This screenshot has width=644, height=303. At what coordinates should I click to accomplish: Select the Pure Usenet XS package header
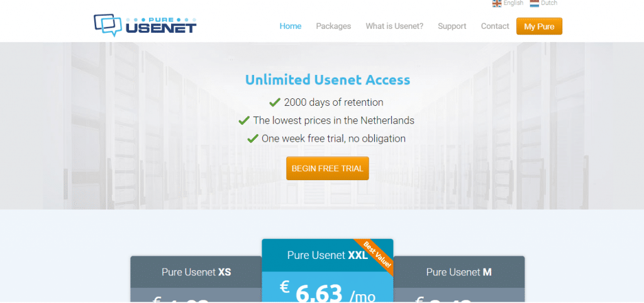196,272
